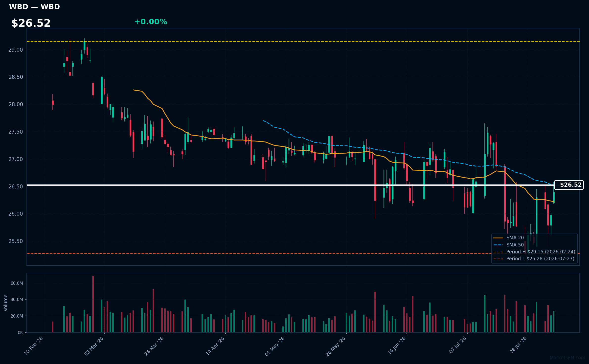The image size is (589, 364).
Task: Click the 26 May '26 date label
Action: (335, 346)
